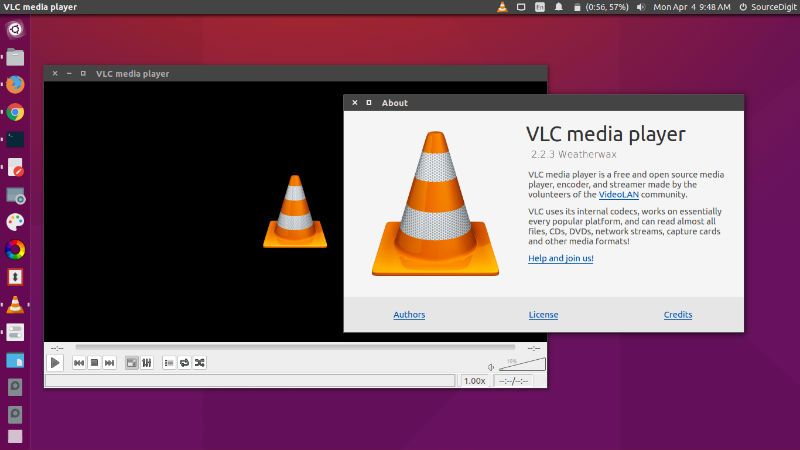Minimize the VLC main window

[69, 73]
